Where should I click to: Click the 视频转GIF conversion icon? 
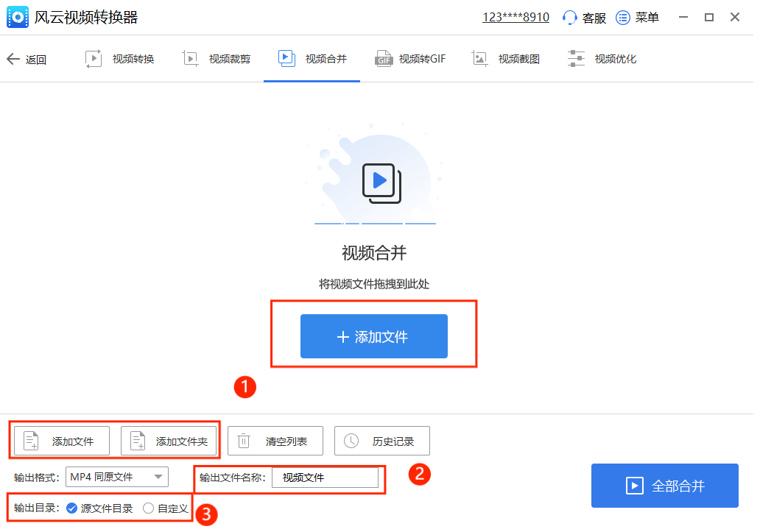pyautogui.click(x=384, y=58)
